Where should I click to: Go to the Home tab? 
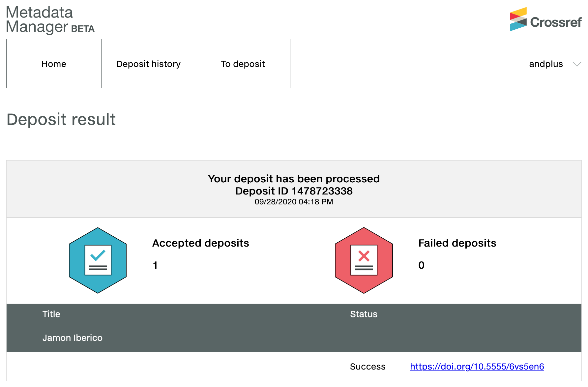[x=54, y=64]
